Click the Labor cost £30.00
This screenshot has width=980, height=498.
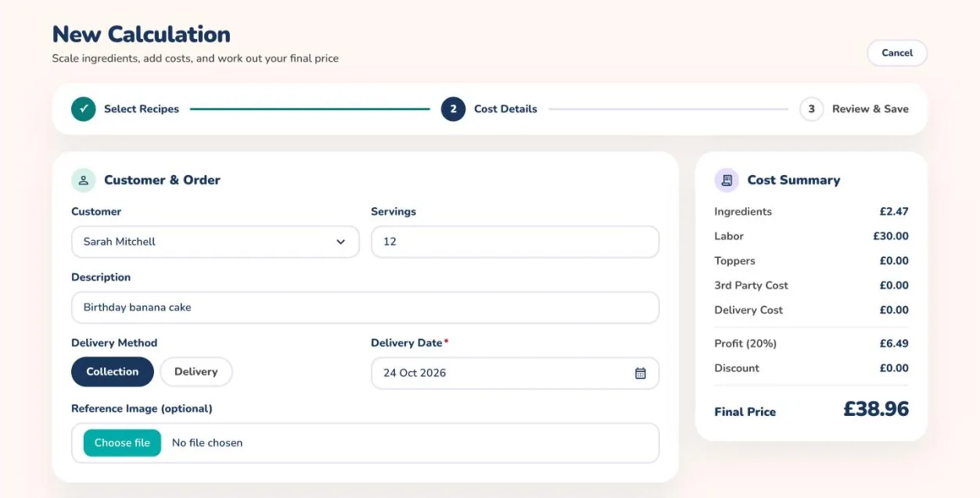tap(891, 236)
